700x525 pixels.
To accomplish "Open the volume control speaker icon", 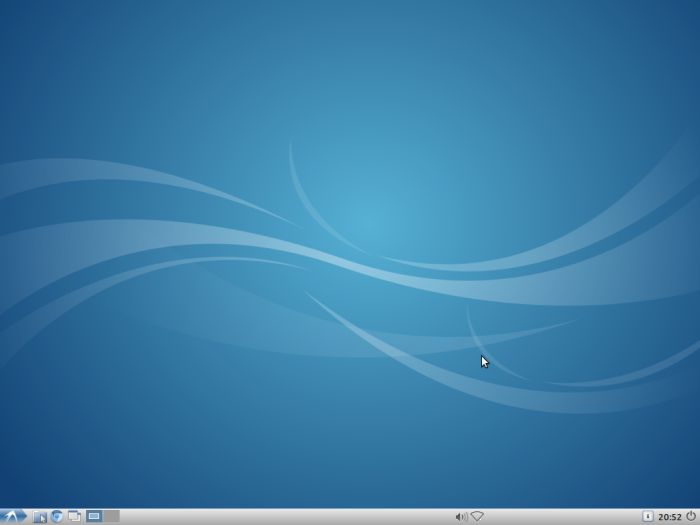I will pos(461,516).
